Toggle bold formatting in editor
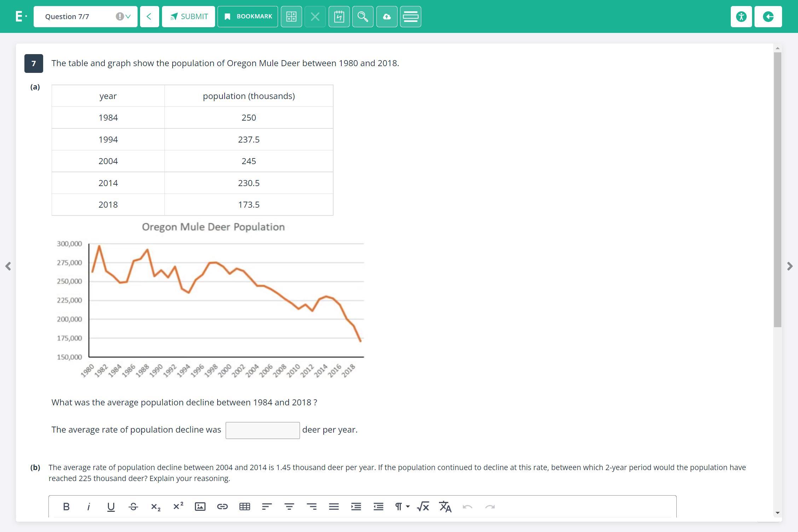 tap(66, 507)
